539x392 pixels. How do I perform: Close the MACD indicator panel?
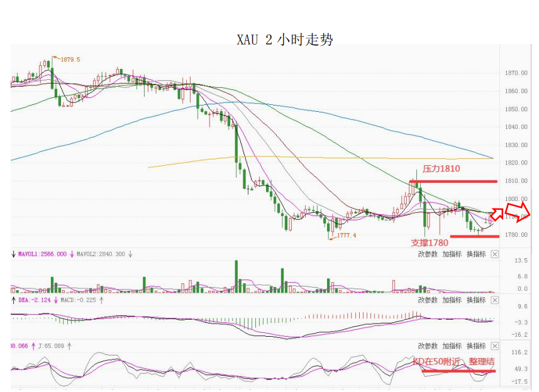click(494, 300)
